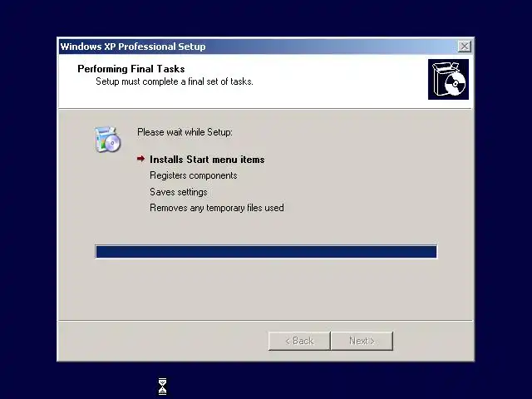Image resolution: width=532 pixels, height=399 pixels.
Task: Click 'Setup must complete a final set of tasks.'
Action: (175, 81)
